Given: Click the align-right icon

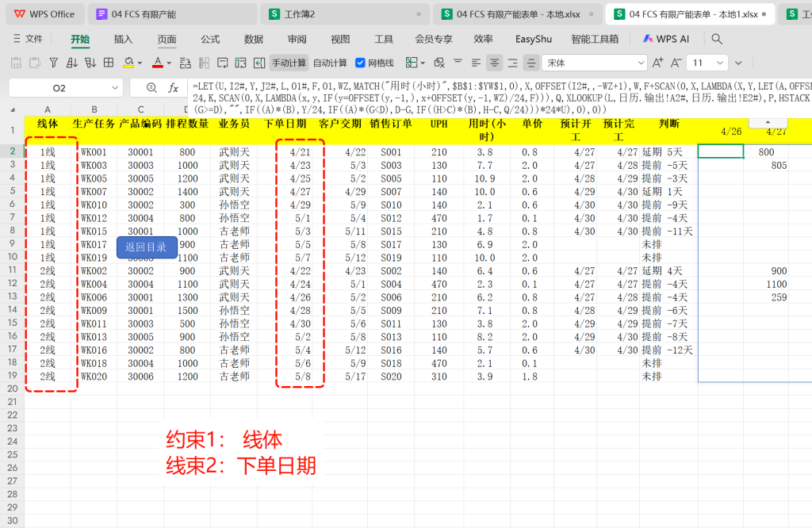Looking at the screenshot, I should [513, 63].
